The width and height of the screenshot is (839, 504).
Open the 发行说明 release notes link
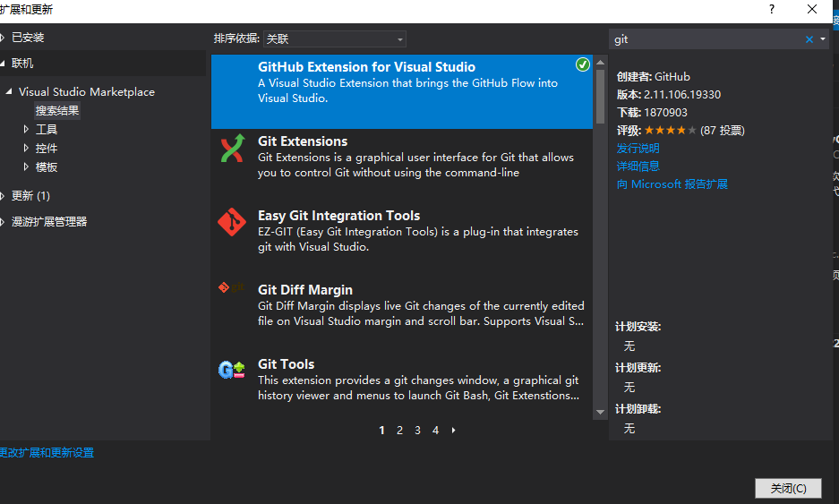click(x=638, y=149)
